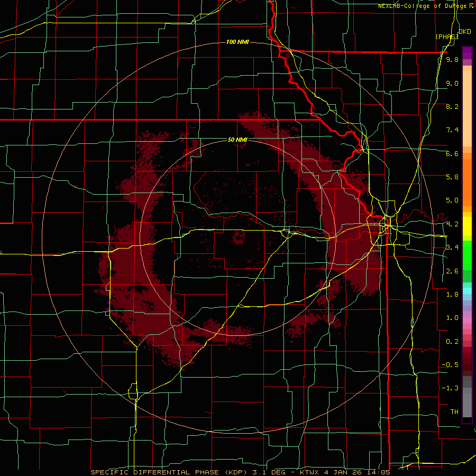This screenshot has height=476, width=476.
Task: Select the -0.5 scale value
Action: (x=450, y=365)
